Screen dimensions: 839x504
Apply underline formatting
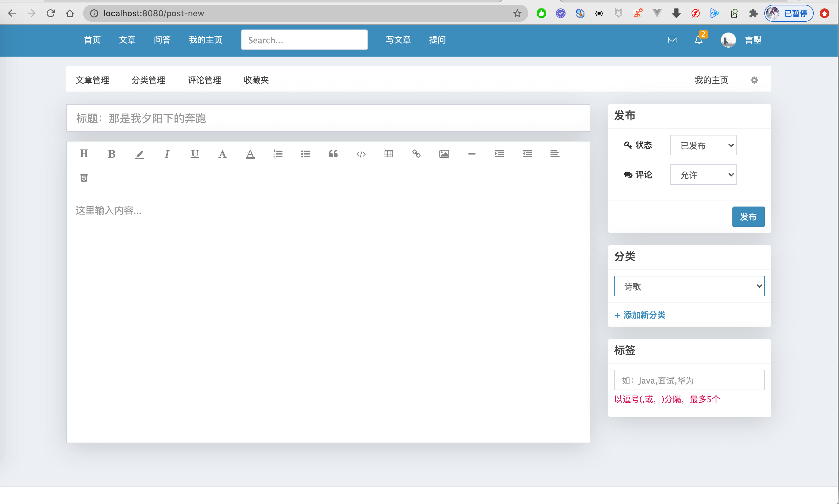click(x=195, y=154)
